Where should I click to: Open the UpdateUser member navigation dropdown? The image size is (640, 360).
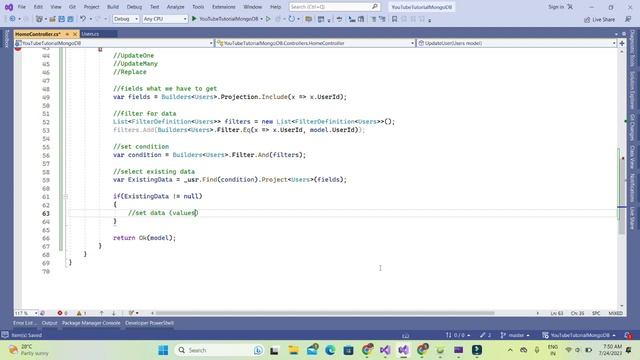(x=516, y=43)
